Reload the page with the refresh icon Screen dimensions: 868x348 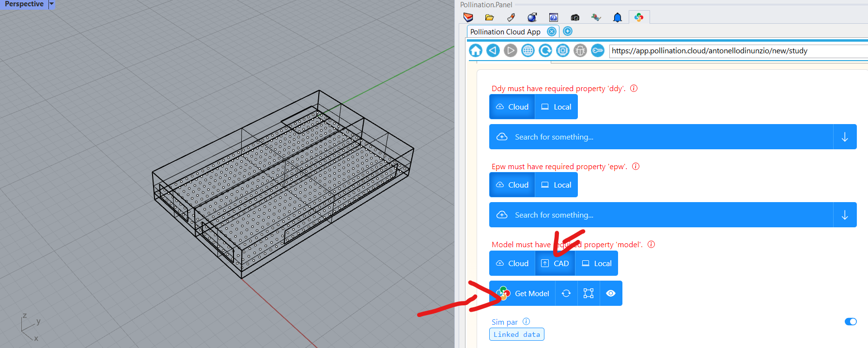pos(545,50)
